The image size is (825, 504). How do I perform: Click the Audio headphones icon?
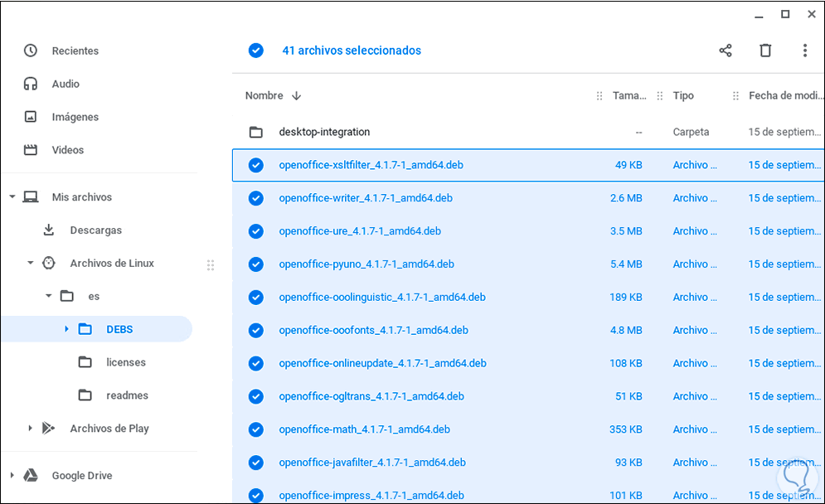coord(31,84)
